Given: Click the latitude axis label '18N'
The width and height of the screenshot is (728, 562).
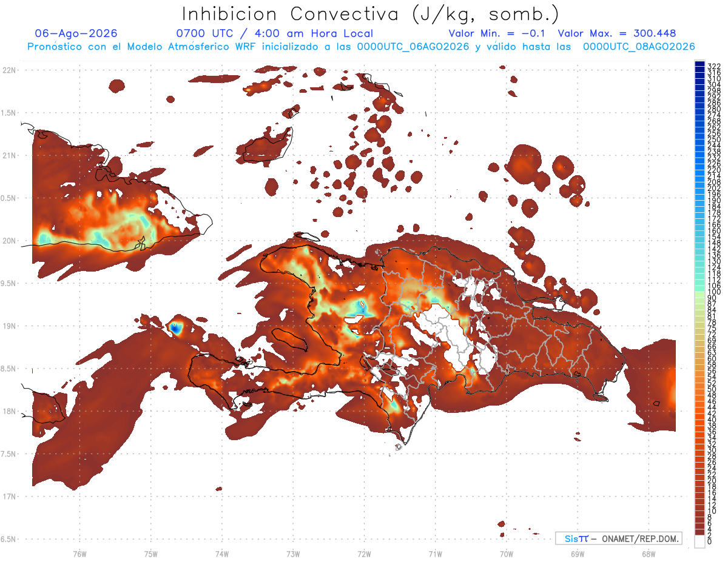Looking at the screenshot, I should 8,411.
